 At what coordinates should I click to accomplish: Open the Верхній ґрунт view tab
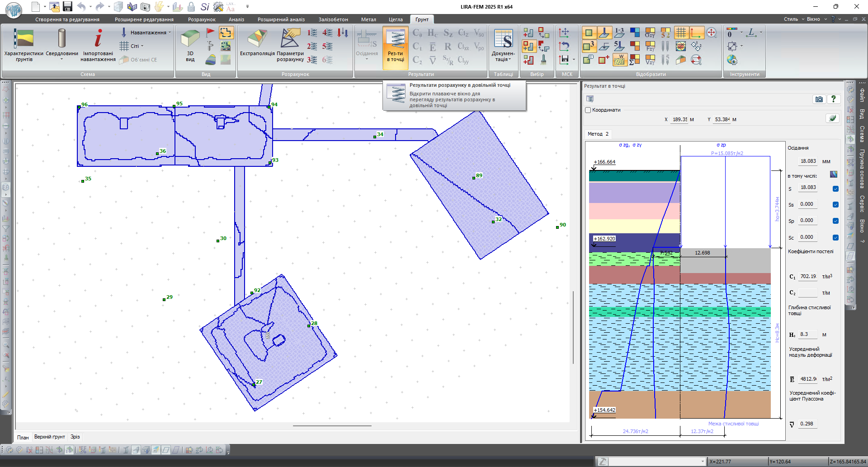tap(50, 437)
